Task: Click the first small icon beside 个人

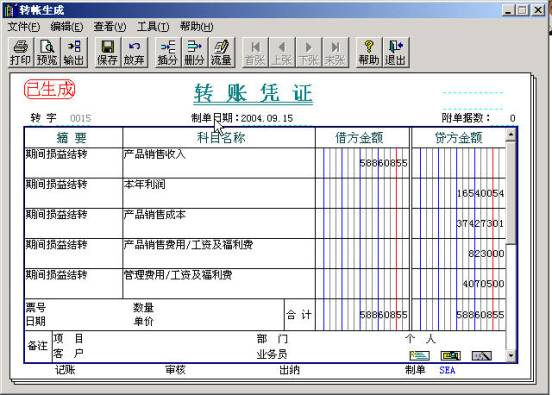Action: point(419,356)
